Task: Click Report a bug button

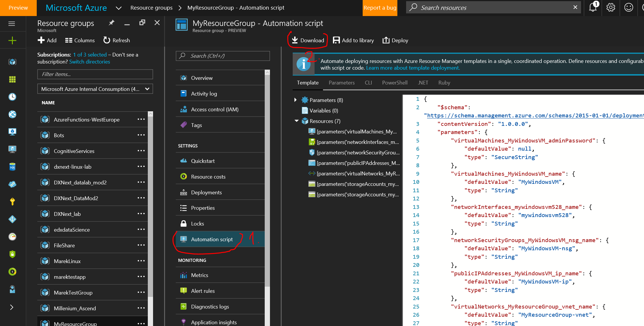Action: (x=380, y=8)
